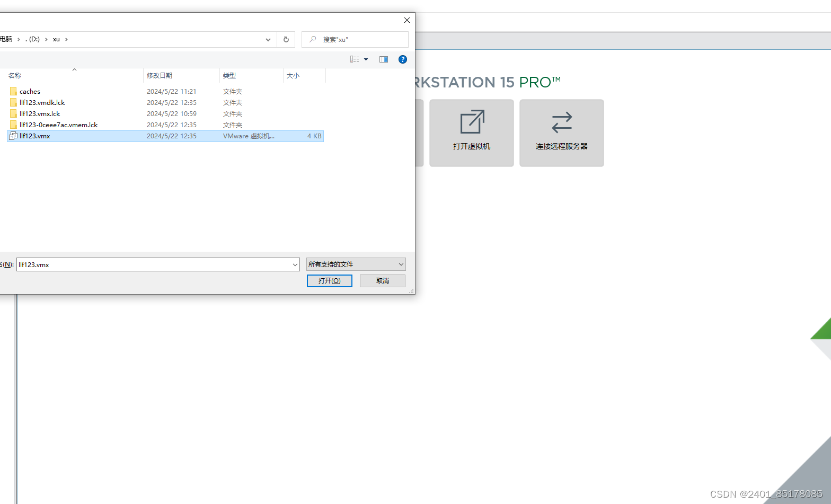Sort by the 大小 column header

click(x=293, y=76)
